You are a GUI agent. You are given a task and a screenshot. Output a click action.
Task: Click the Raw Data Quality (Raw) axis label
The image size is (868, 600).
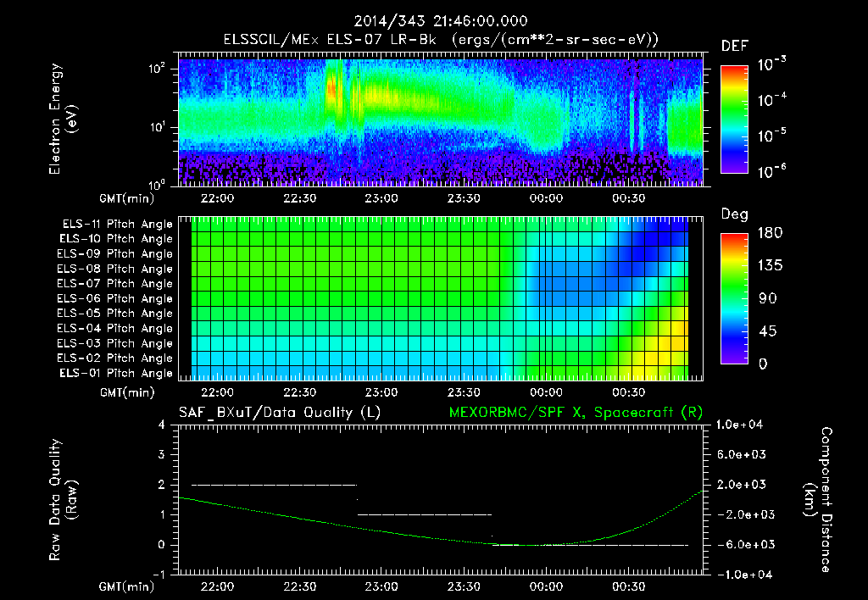click(63, 500)
